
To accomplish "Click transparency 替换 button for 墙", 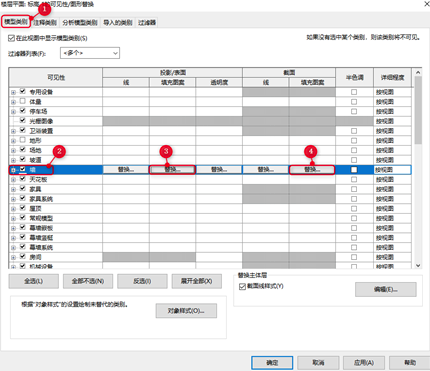I will [219, 170].
